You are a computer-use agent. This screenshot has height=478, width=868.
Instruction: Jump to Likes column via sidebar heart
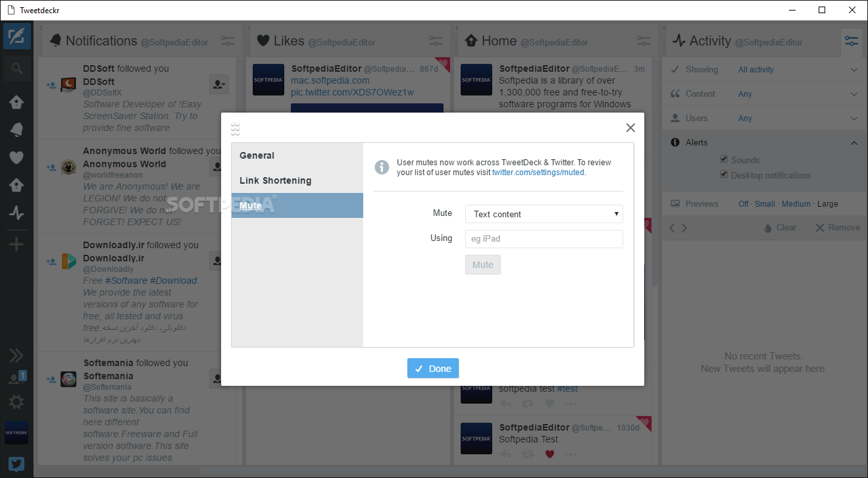(16, 157)
